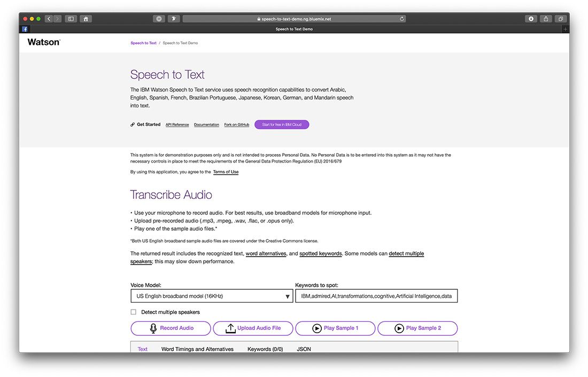The height and width of the screenshot is (377, 588).
Task: Switch to the JSON tab
Action: pyautogui.click(x=304, y=349)
